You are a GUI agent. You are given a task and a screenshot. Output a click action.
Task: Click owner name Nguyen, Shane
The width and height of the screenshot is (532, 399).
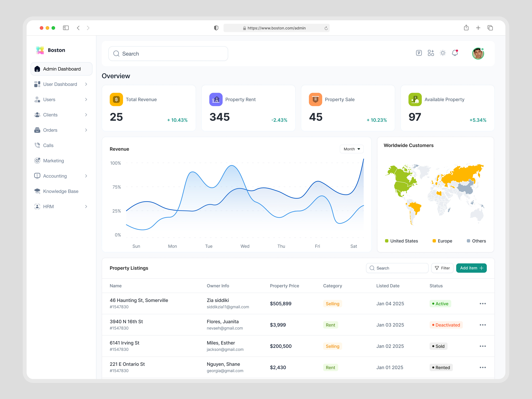point(223,364)
